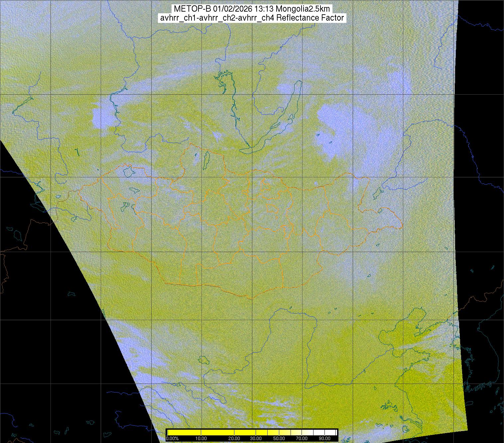Image resolution: width=504 pixels, height=443 pixels.
Task: Click Hulun Lake near Mongolia's northeastern border
Action: click(x=377, y=192)
